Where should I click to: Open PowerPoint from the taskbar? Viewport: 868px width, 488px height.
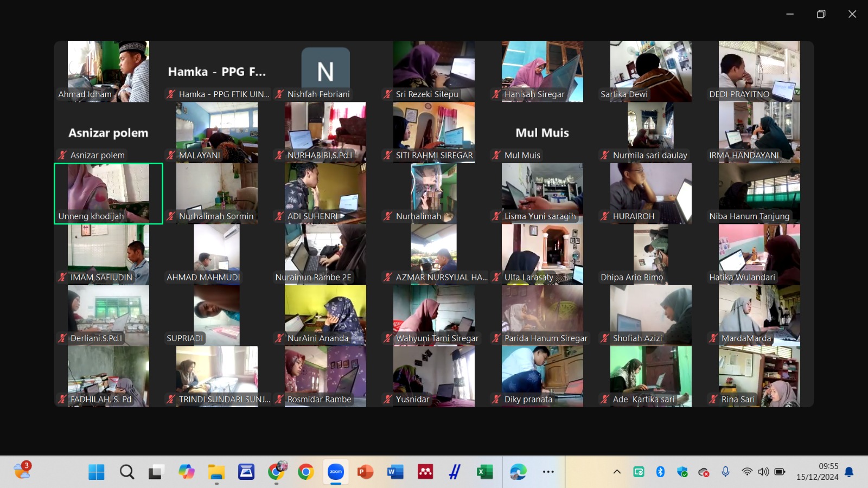click(366, 472)
